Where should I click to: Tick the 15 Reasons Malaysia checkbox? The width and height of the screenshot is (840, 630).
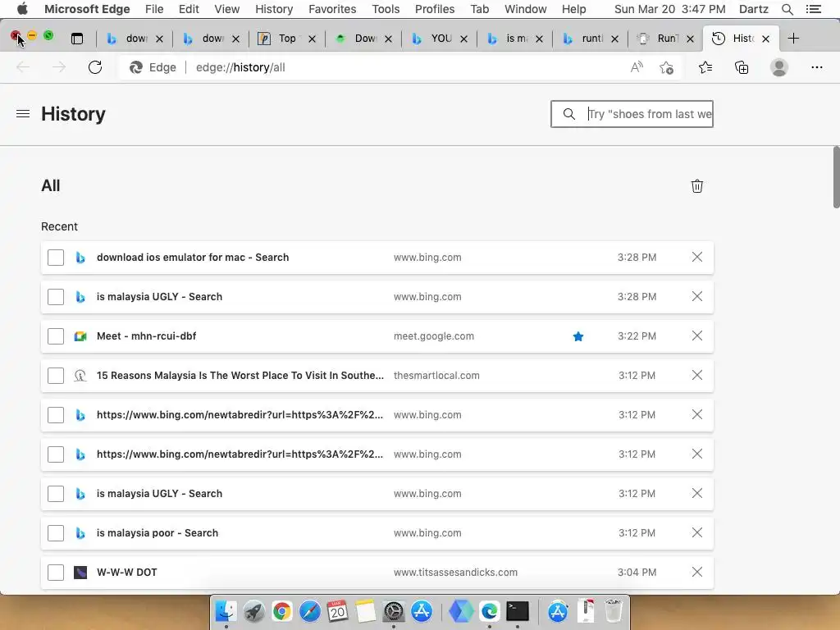click(56, 376)
